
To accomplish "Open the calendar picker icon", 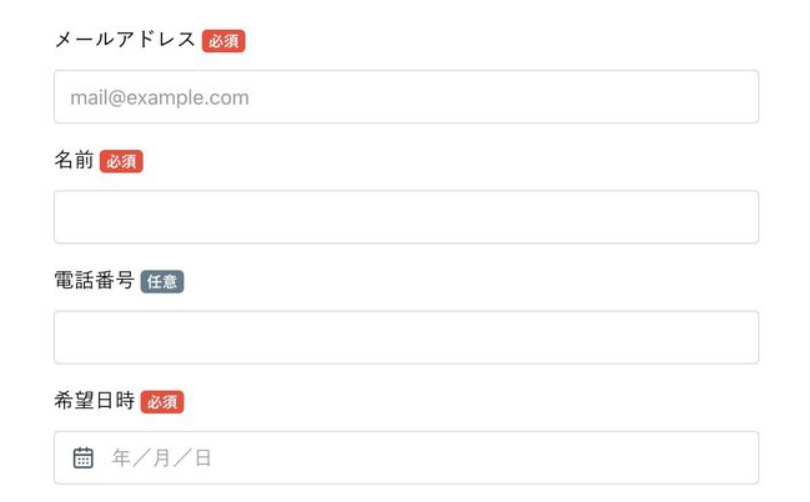I will (83, 458).
